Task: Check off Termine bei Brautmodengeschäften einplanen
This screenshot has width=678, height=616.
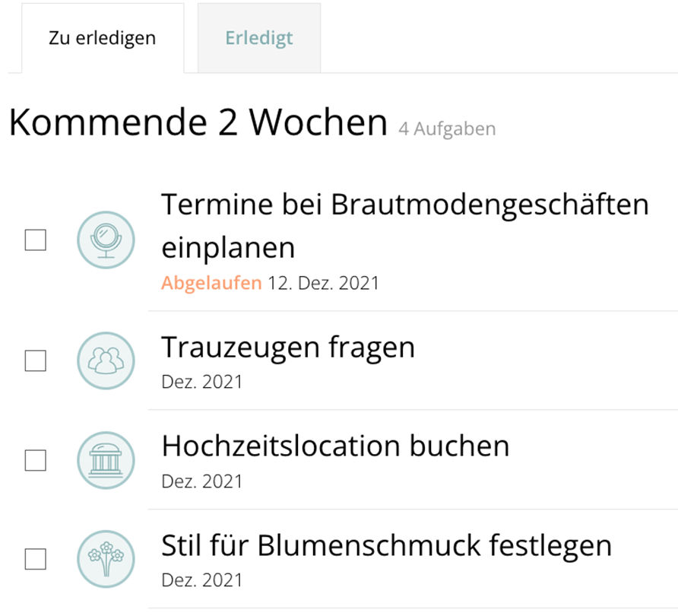Action: [x=36, y=240]
